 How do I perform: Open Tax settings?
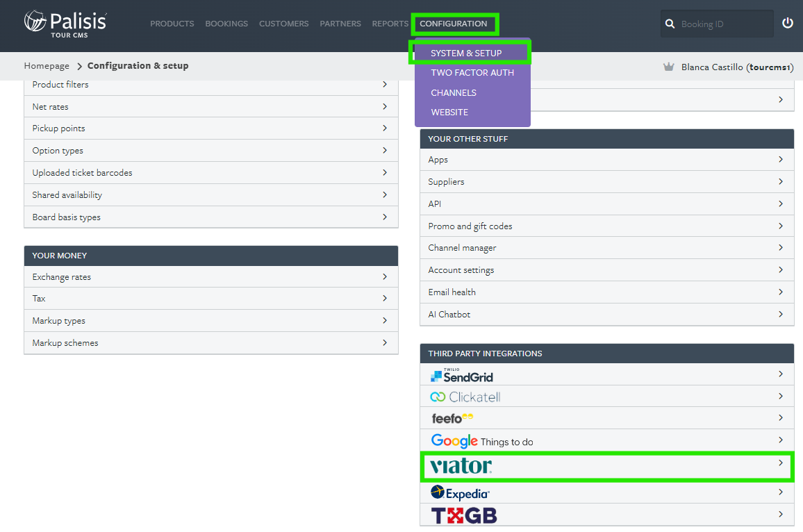pos(211,299)
